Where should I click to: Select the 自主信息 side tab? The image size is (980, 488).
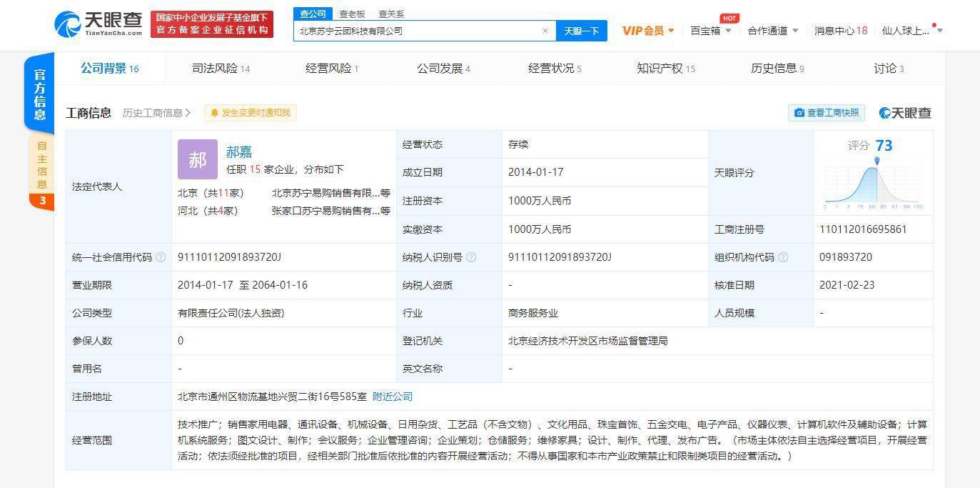42,172
